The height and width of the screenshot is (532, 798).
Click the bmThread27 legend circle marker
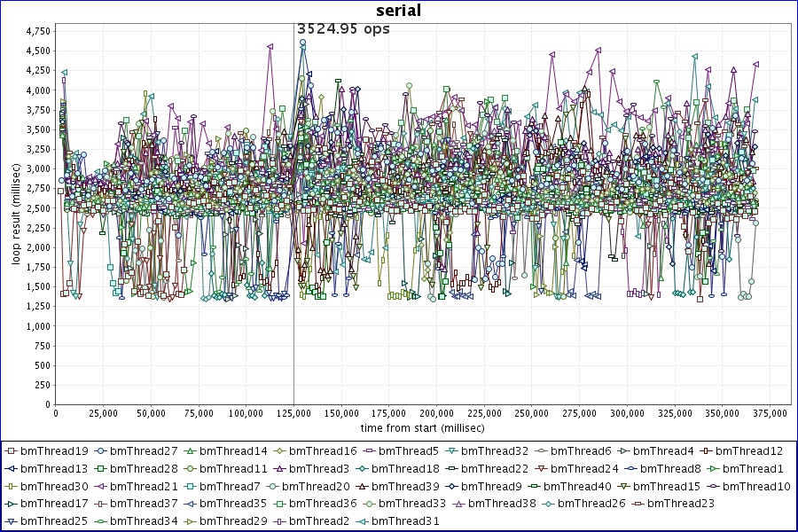click(100, 451)
